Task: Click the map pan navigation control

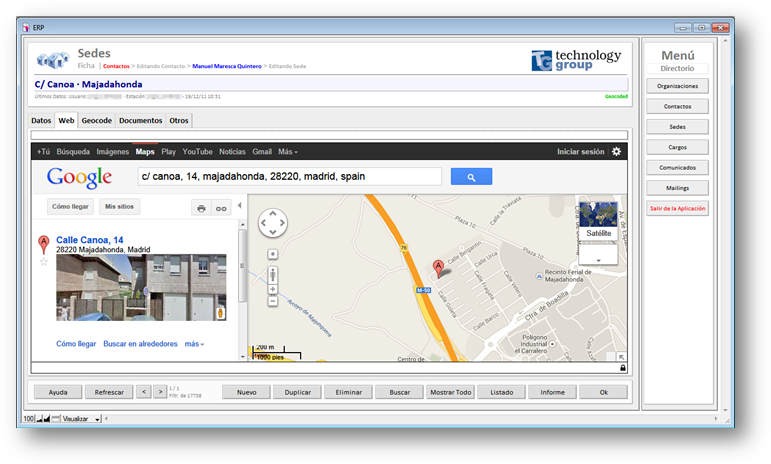Action: (273, 224)
